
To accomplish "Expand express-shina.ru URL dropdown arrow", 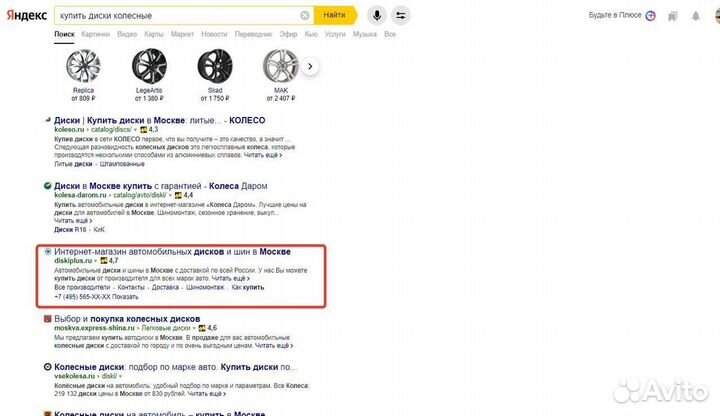I will [194, 329].
